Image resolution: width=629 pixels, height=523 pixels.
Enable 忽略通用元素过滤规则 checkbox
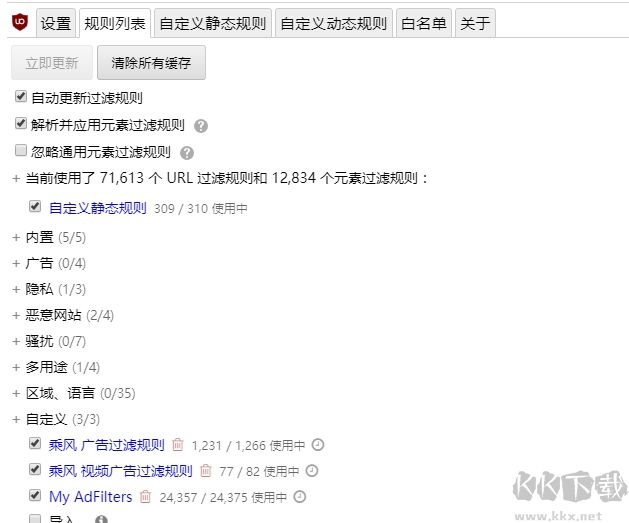(21, 150)
